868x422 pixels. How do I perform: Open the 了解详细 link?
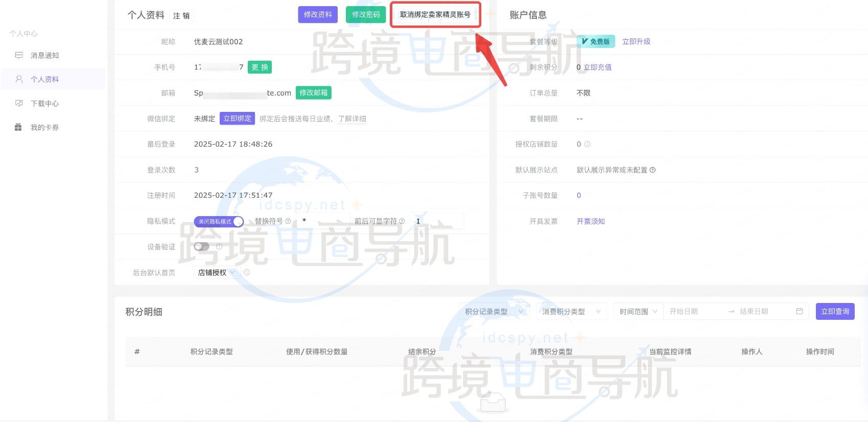pos(352,119)
